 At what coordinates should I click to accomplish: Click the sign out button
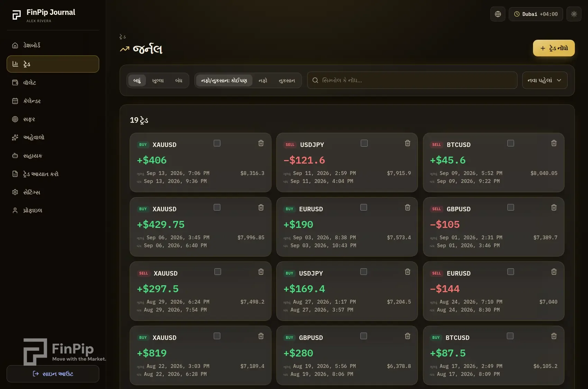point(53,374)
